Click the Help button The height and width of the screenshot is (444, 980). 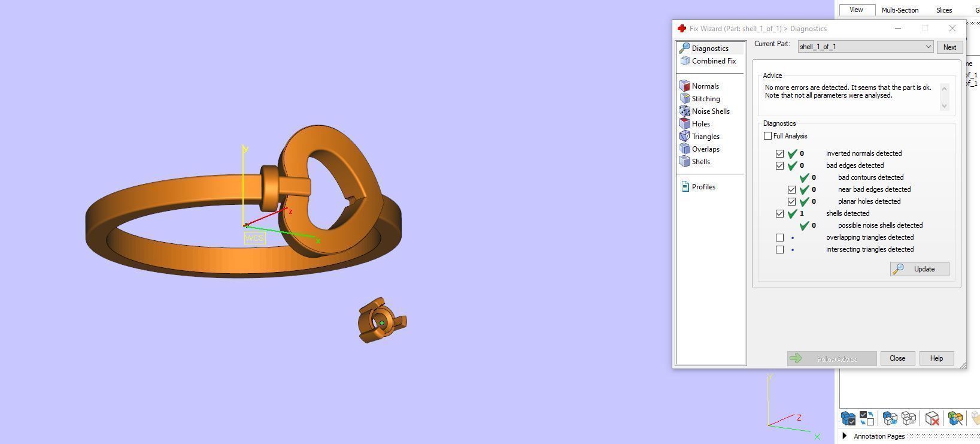[936, 358]
